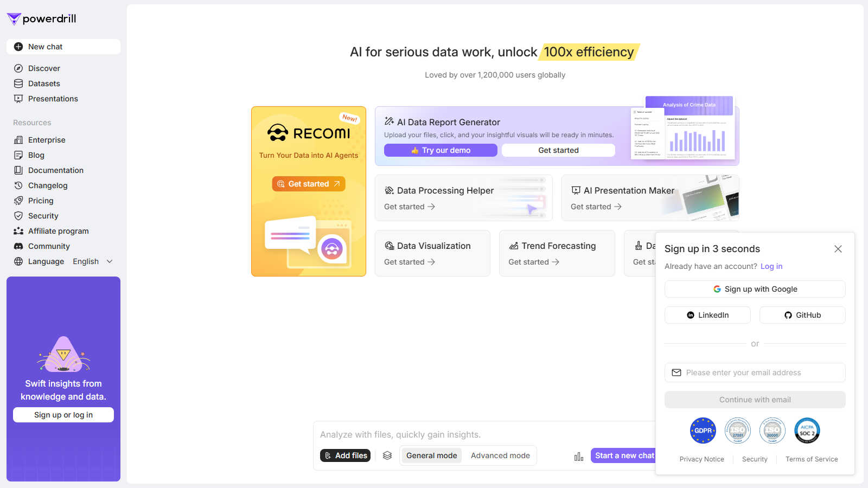Select General mode
Image resolution: width=868 pixels, height=488 pixels.
[432, 455]
